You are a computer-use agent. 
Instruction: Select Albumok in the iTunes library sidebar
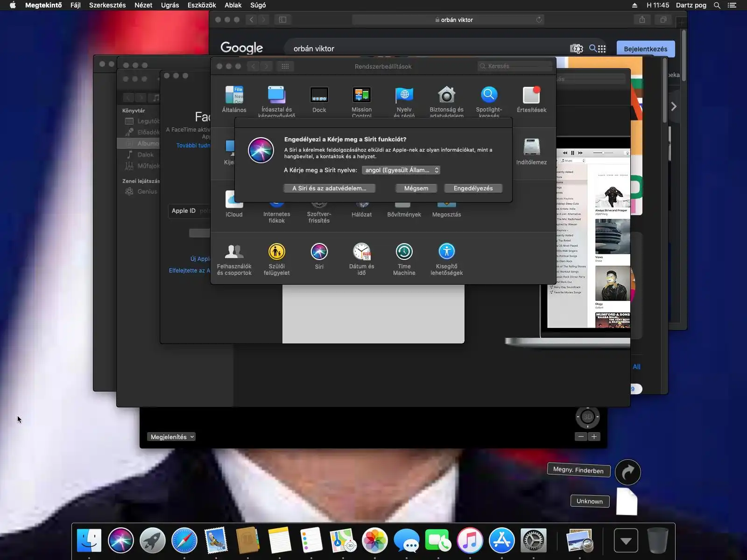(x=138, y=143)
